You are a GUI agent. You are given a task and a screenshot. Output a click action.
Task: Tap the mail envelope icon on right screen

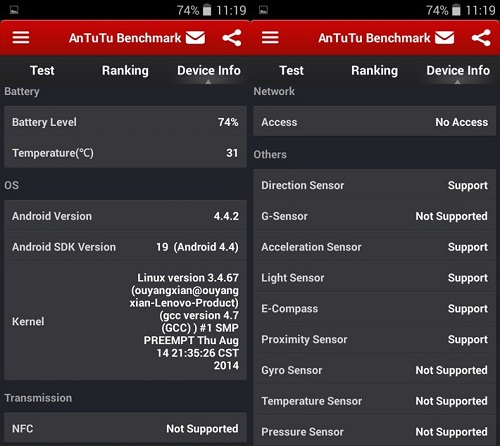445,38
